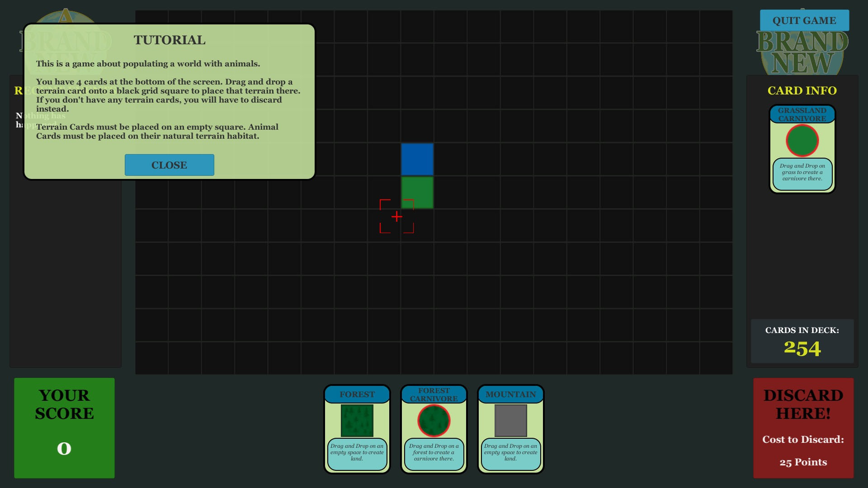The image size is (868, 488).
Task: Close the tutorial dialog
Action: [x=169, y=165]
